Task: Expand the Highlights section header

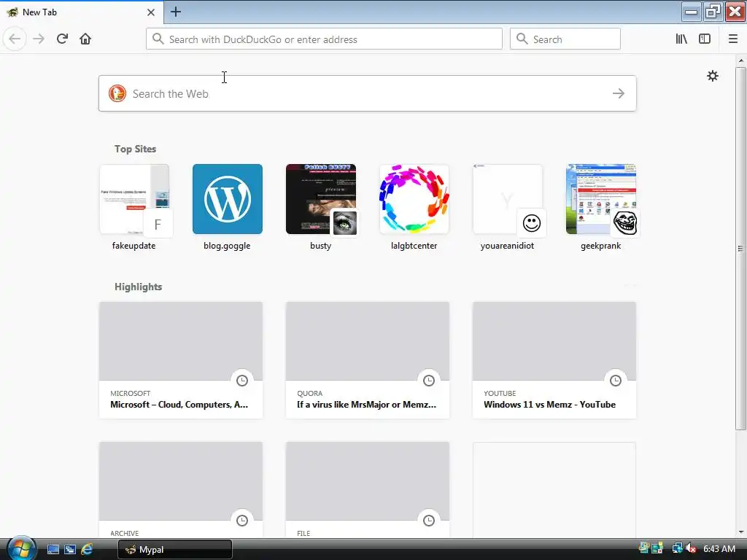Action: 138,287
